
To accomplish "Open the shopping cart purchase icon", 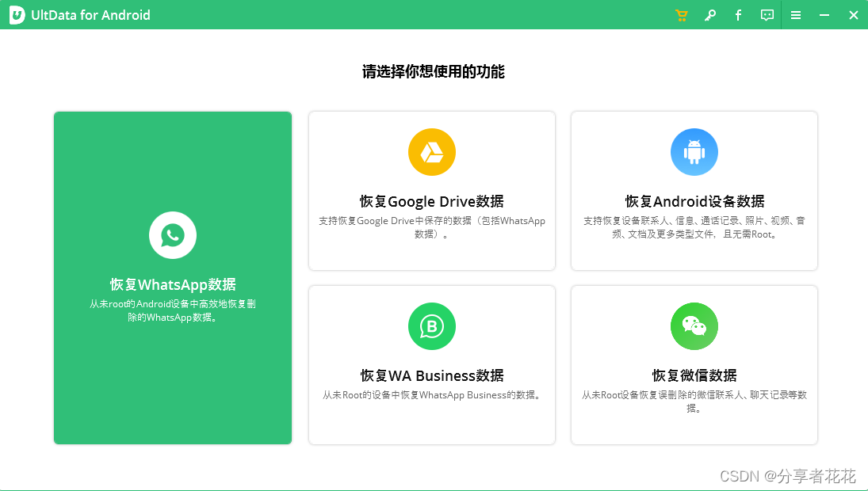I will pyautogui.click(x=682, y=15).
